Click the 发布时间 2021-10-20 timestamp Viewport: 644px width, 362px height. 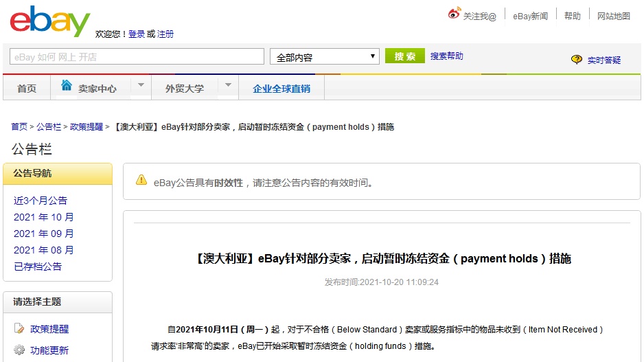click(x=382, y=282)
